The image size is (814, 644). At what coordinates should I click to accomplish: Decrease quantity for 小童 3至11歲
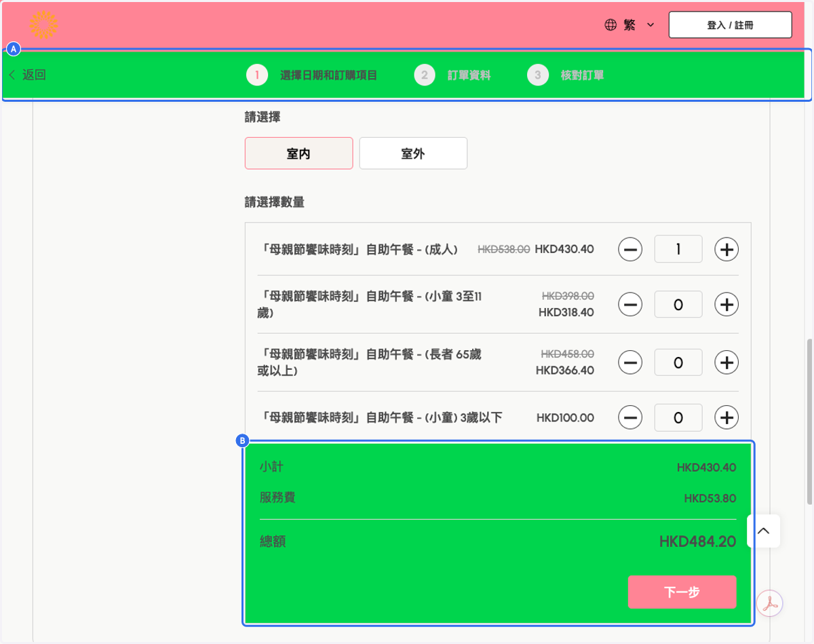pyautogui.click(x=630, y=305)
